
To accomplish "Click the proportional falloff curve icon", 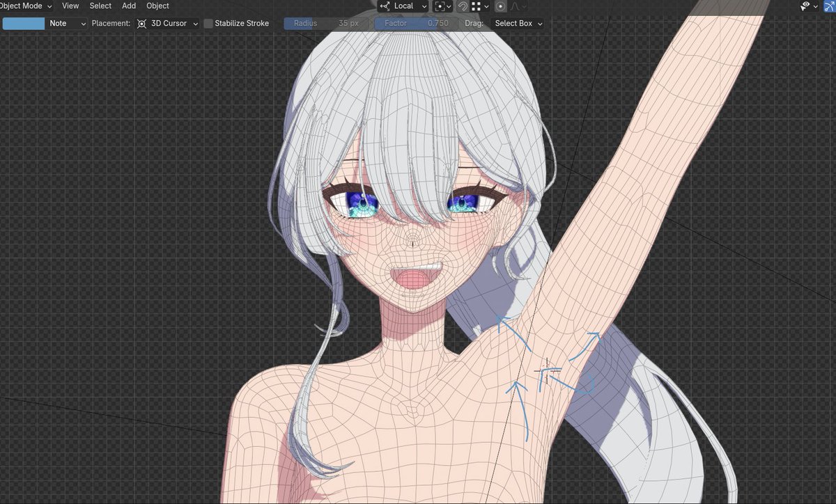I will click(x=515, y=6).
